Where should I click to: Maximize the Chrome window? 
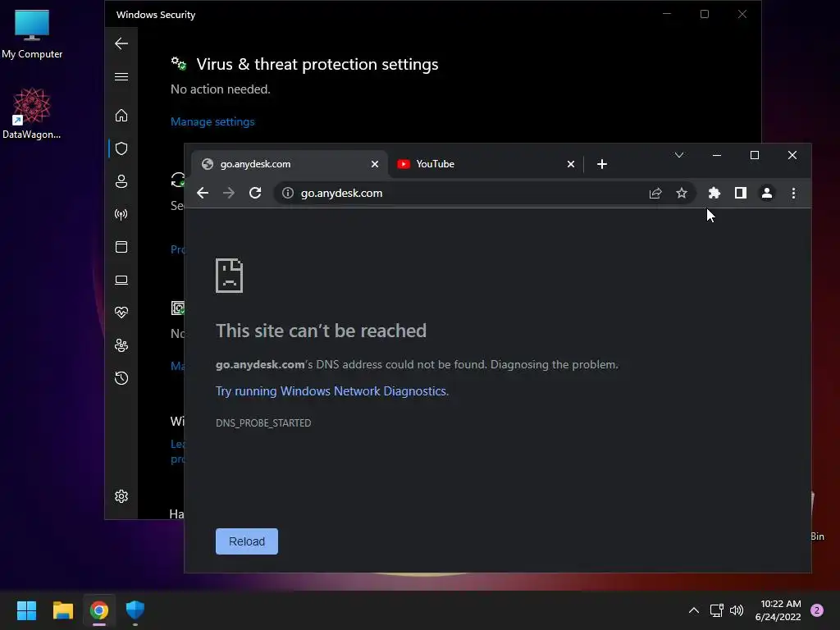click(755, 155)
